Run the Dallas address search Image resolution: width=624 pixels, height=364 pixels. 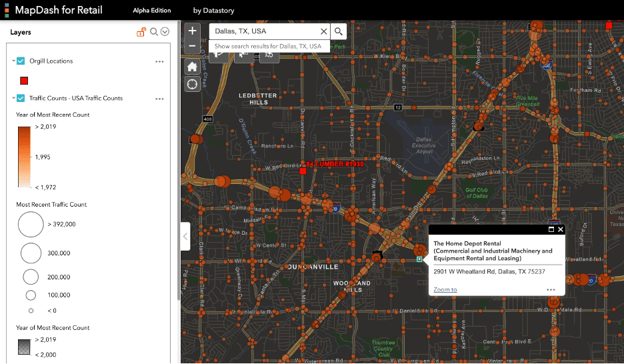click(338, 31)
